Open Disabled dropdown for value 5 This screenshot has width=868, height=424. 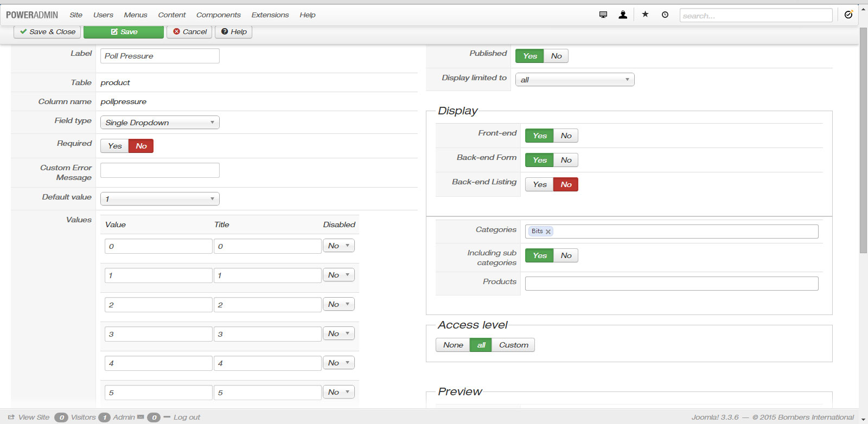click(339, 392)
